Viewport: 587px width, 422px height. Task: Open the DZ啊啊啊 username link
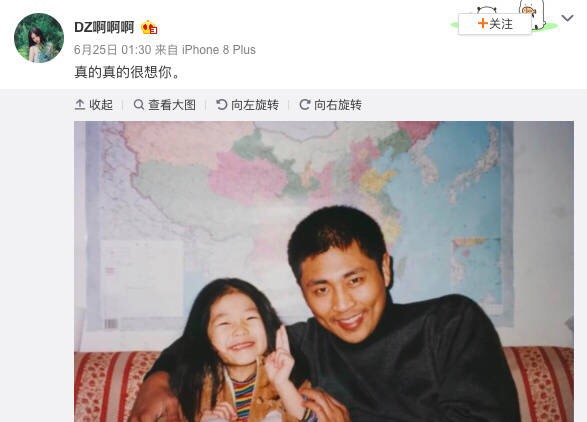pos(104,27)
